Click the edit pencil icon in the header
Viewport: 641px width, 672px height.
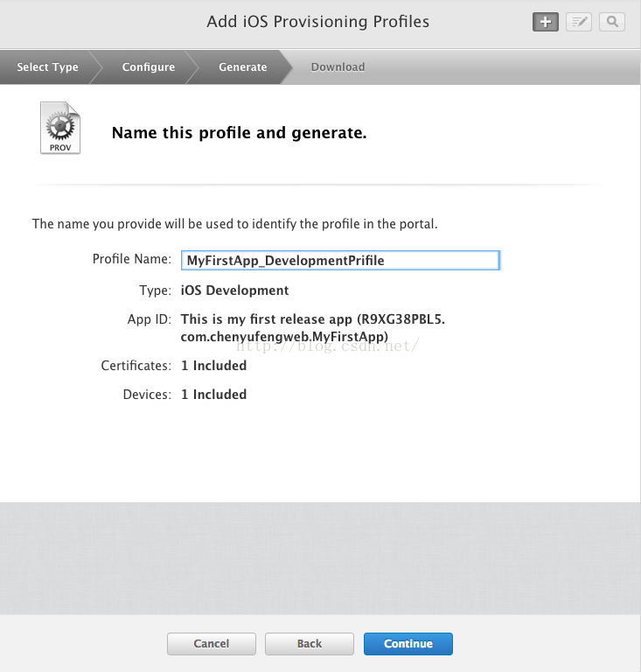coord(579,22)
